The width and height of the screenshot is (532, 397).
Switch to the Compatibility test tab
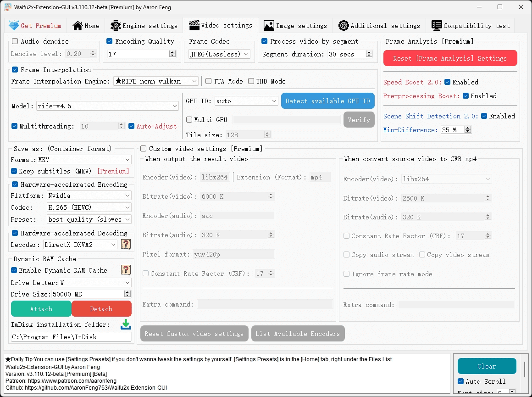(471, 26)
